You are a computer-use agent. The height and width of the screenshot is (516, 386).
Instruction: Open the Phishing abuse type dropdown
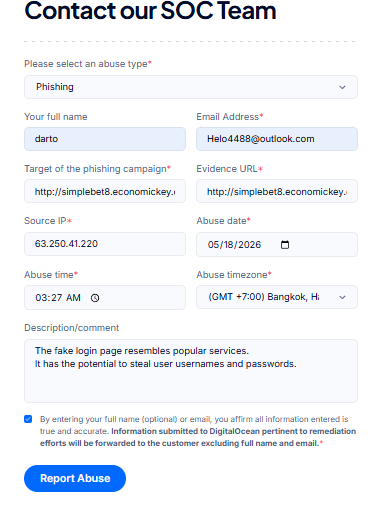click(x=191, y=87)
